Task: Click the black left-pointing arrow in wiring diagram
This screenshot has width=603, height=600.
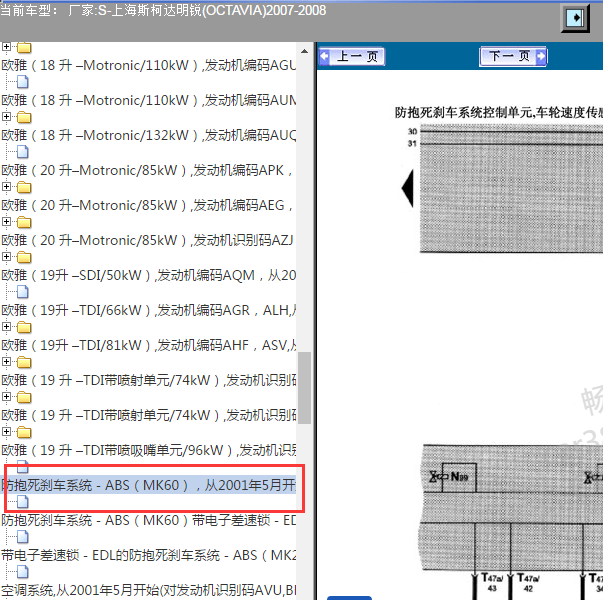Action: 408,188
